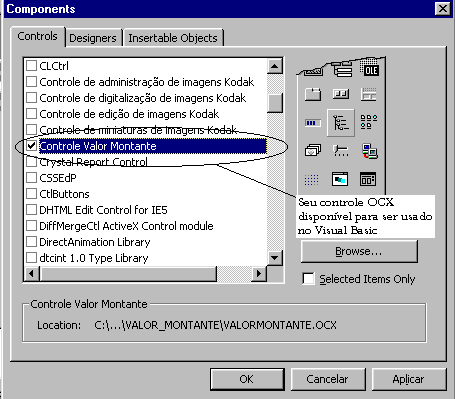Close the Components dialog
455x399 pixels.
tap(443, 9)
